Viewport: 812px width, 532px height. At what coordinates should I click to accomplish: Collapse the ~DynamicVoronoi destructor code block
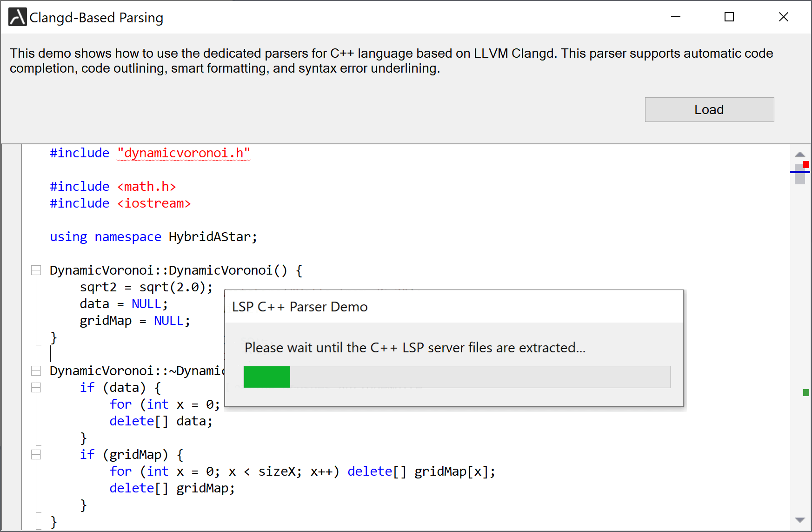coord(36,371)
